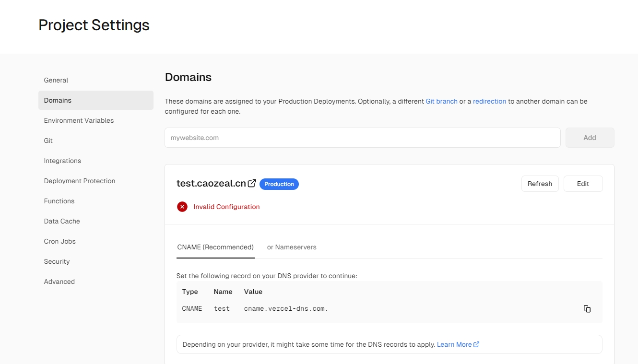
Task: Click the red Invalid Configuration error icon
Action: coord(182,207)
